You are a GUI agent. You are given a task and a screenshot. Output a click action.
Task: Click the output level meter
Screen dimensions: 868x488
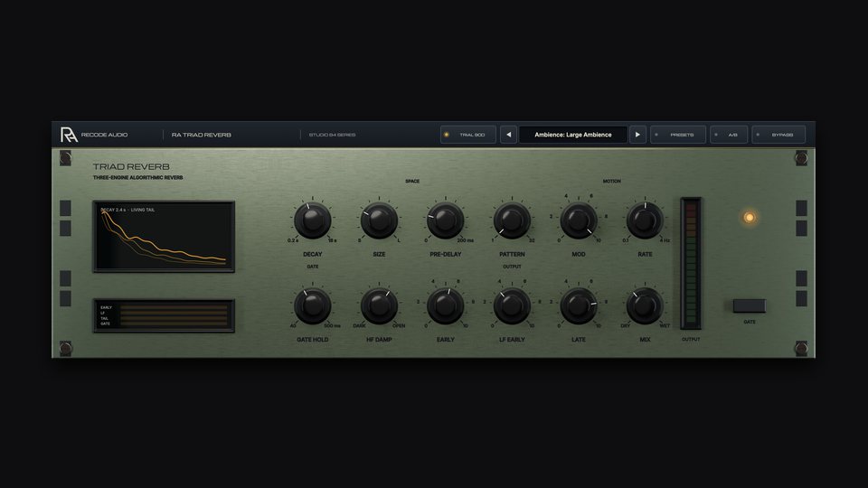(x=690, y=263)
